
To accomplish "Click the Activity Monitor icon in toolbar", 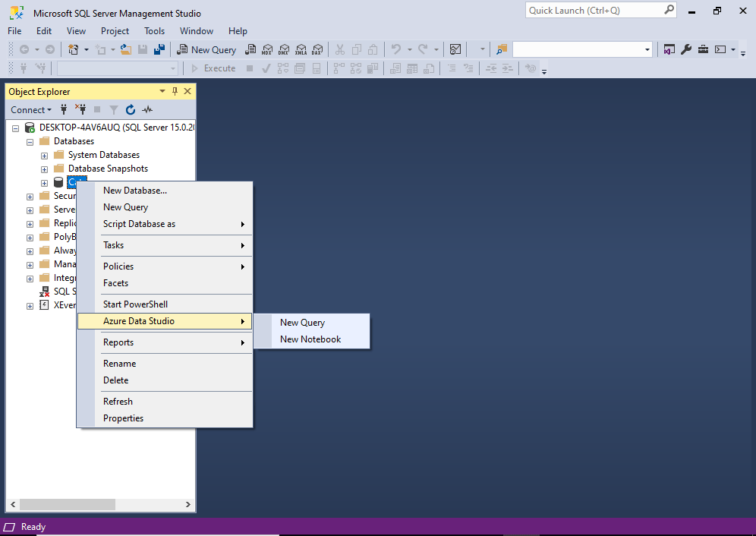I will click(455, 49).
